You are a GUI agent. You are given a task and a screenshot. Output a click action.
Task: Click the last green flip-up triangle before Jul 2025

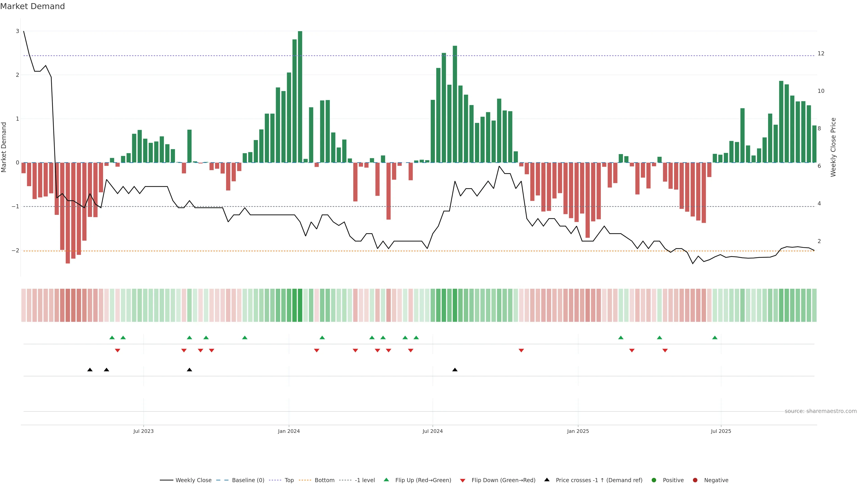(715, 338)
